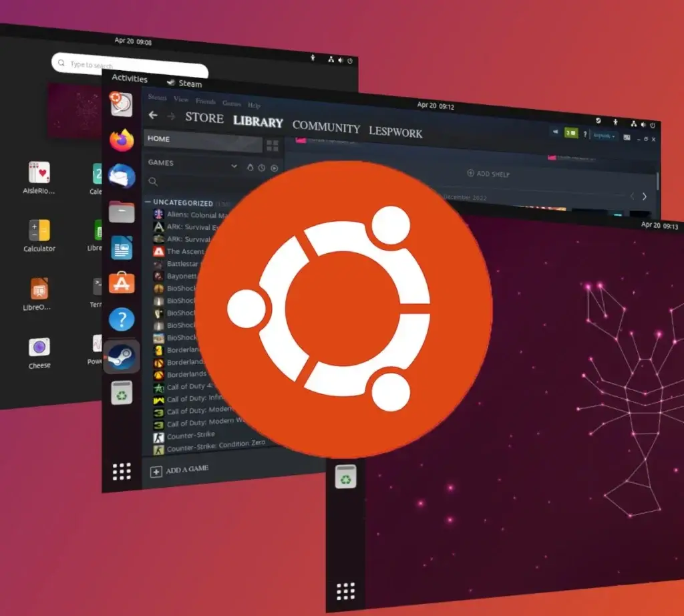Open the lespwork friends status dropdown
This screenshot has height=616, width=684.
(603, 136)
